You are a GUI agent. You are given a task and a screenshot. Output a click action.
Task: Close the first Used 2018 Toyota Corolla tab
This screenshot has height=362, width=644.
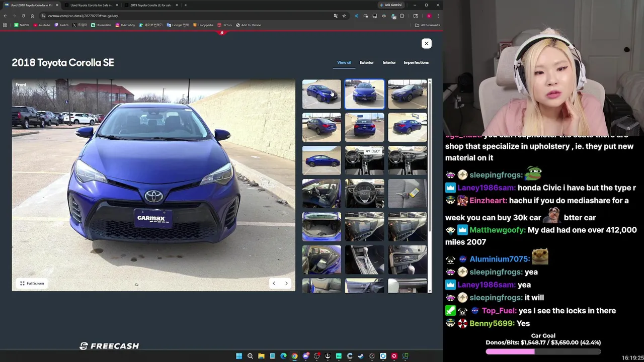pos(57,5)
